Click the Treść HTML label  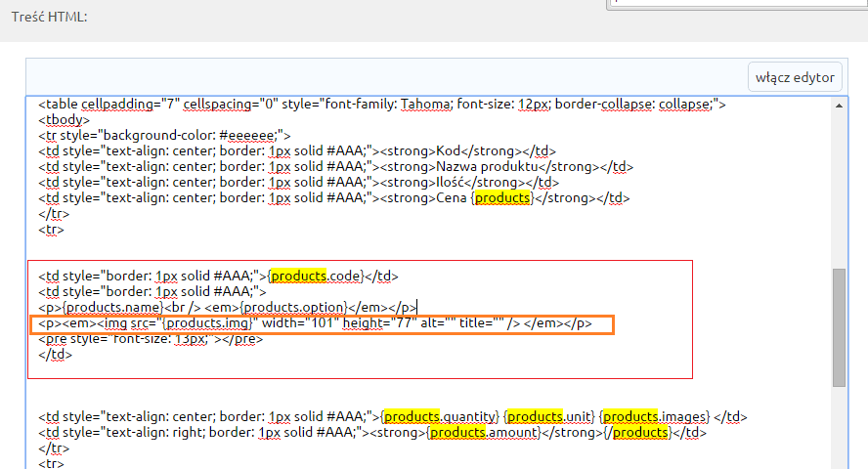(49, 17)
